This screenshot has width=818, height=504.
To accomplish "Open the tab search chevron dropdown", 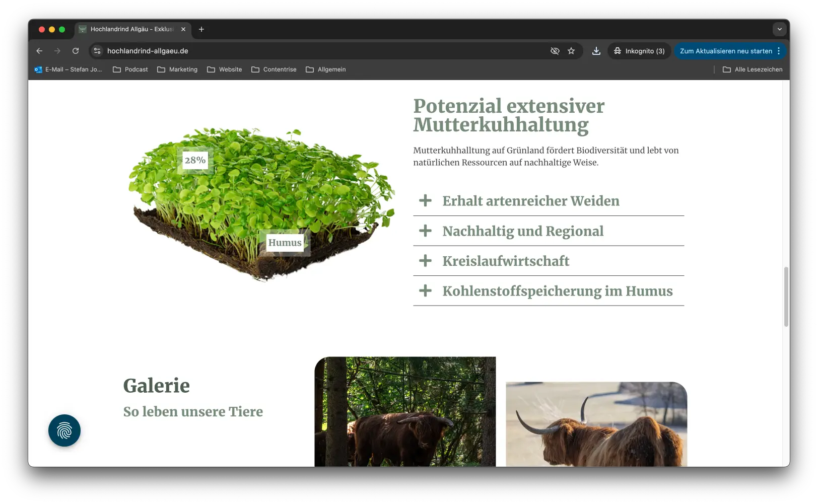I will pyautogui.click(x=779, y=29).
